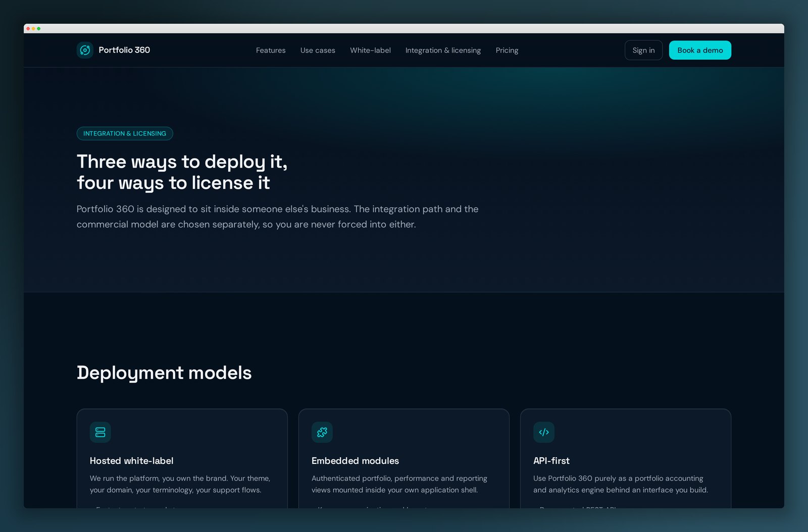This screenshot has height=532, width=808.
Task: Click the Hosted white-label card title
Action: (132, 461)
